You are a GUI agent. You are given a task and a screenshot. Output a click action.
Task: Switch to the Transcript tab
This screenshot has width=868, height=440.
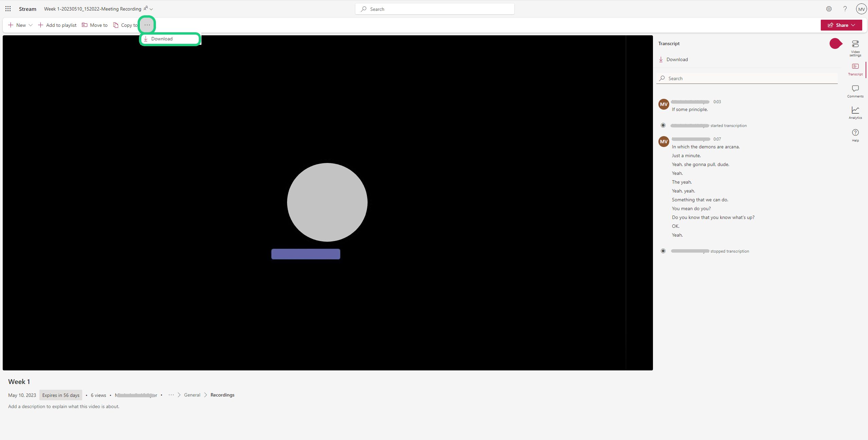[x=855, y=69]
